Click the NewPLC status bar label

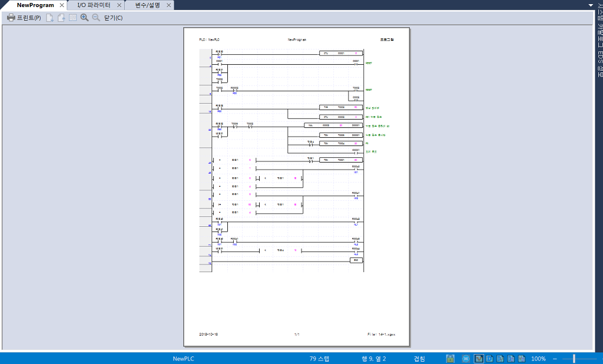(184, 359)
